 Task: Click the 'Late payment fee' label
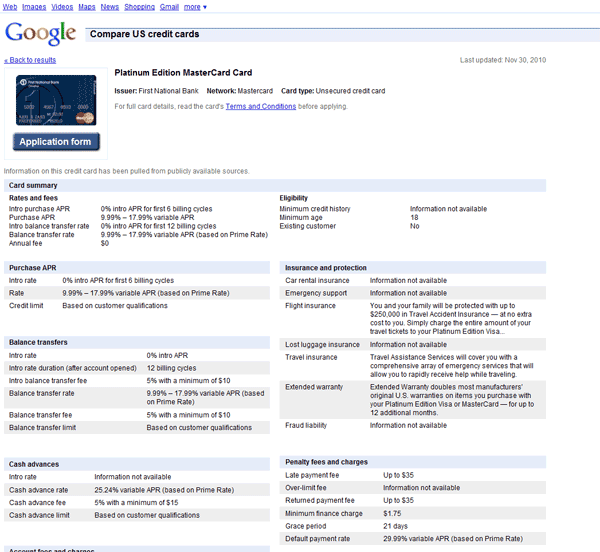pyautogui.click(x=312, y=475)
